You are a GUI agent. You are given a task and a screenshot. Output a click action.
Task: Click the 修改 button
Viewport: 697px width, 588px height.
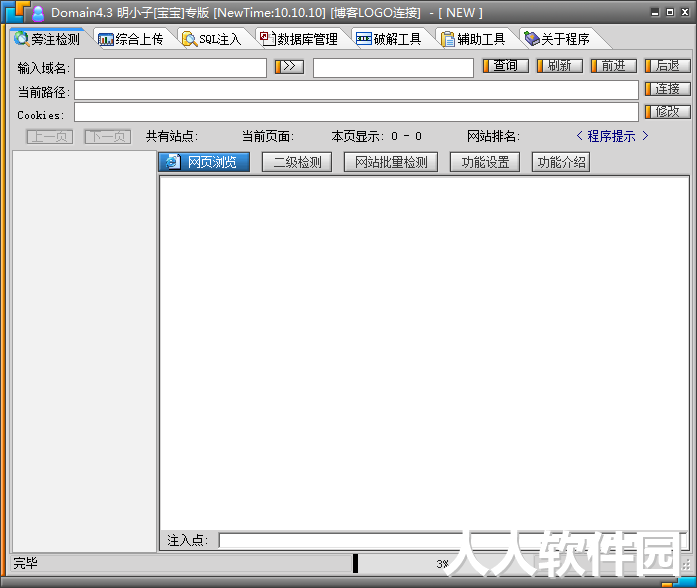(668, 112)
